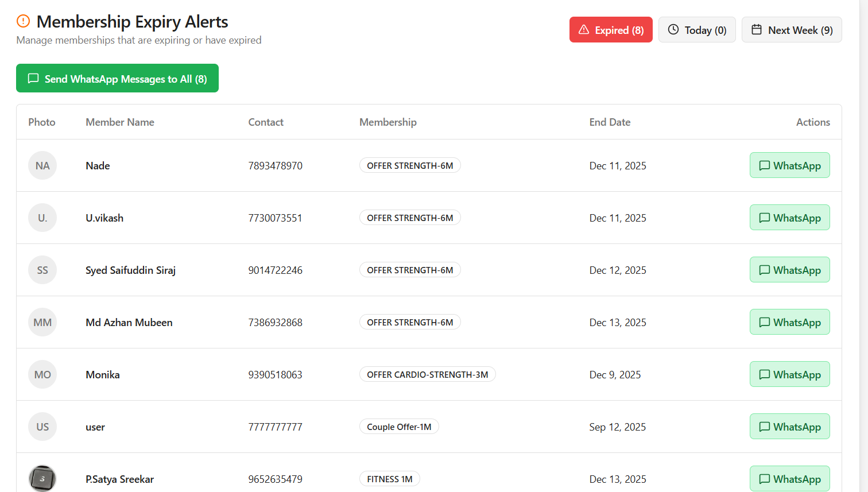Click the Member Name column header
The width and height of the screenshot is (868, 492).
coord(120,122)
